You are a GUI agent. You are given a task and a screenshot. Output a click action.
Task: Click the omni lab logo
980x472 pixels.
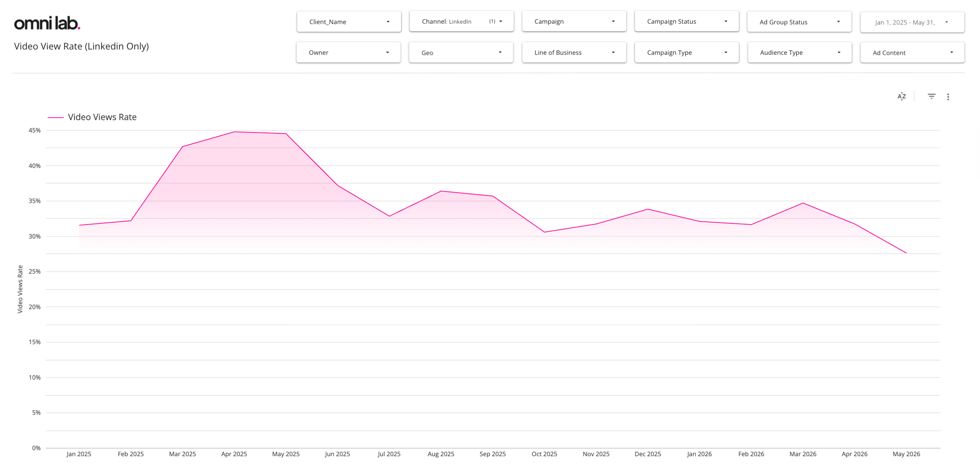47,23
